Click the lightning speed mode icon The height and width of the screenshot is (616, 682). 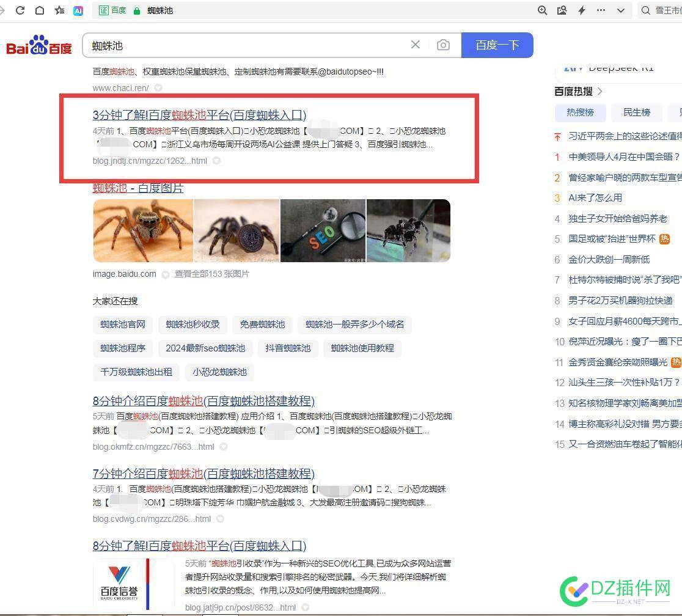coord(582,10)
